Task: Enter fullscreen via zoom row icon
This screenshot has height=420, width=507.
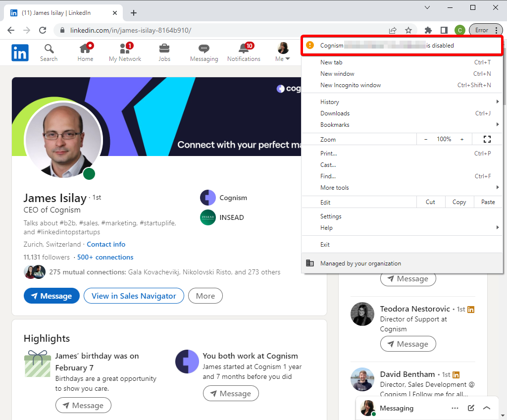Action: click(x=487, y=139)
